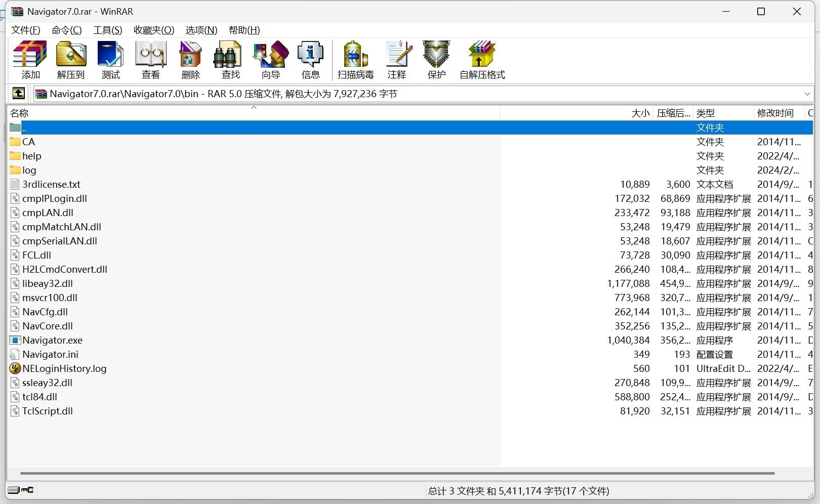Click the UltraEdit D... type cell
This screenshot has width=820, height=504.
pyautogui.click(x=723, y=368)
